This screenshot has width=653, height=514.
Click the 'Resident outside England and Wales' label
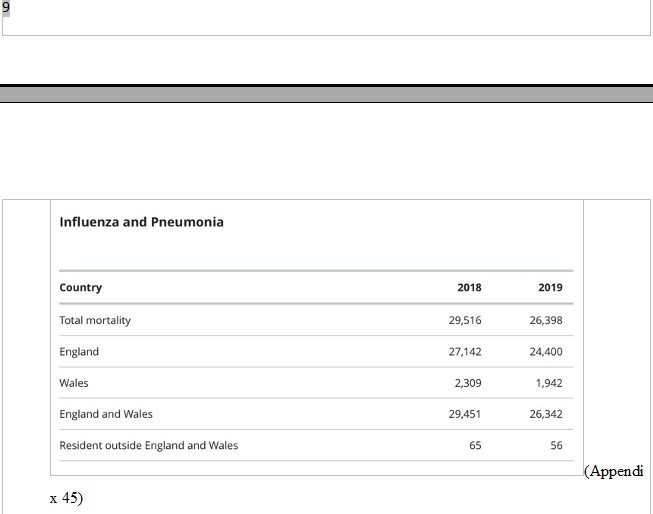149,445
